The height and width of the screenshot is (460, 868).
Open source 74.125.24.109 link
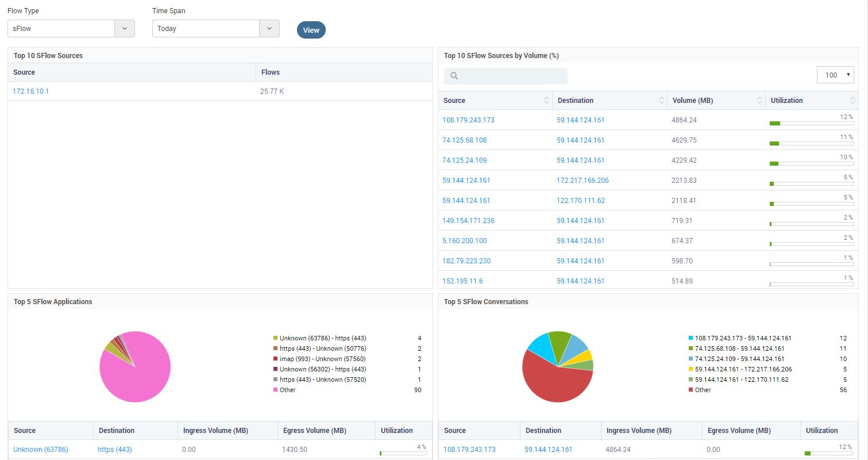click(465, 160)
